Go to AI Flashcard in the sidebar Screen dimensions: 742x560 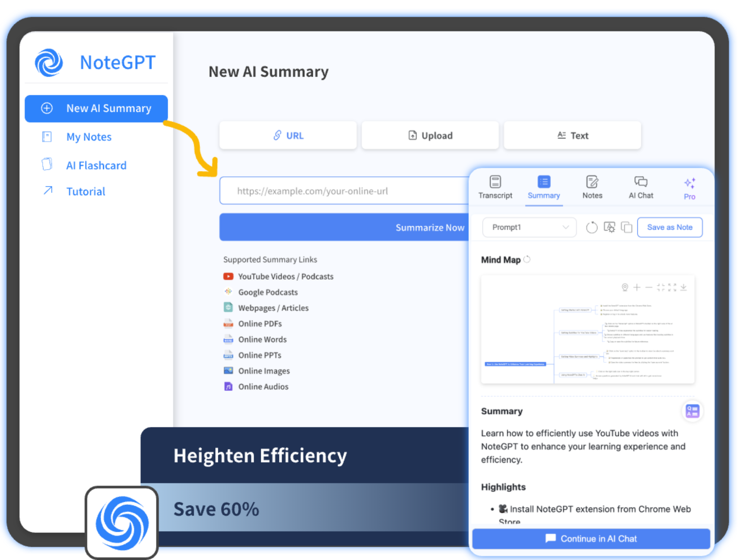(x=96, y=165)
